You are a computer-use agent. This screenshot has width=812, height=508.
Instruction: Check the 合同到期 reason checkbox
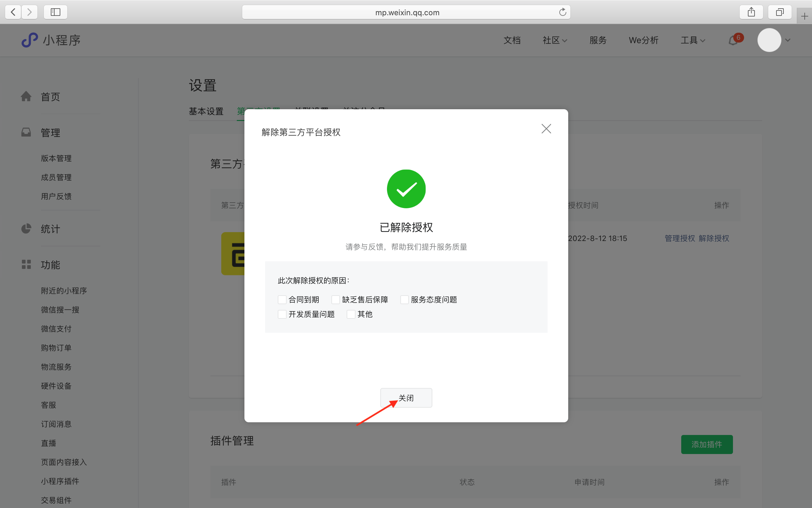(x=282, y=299)
